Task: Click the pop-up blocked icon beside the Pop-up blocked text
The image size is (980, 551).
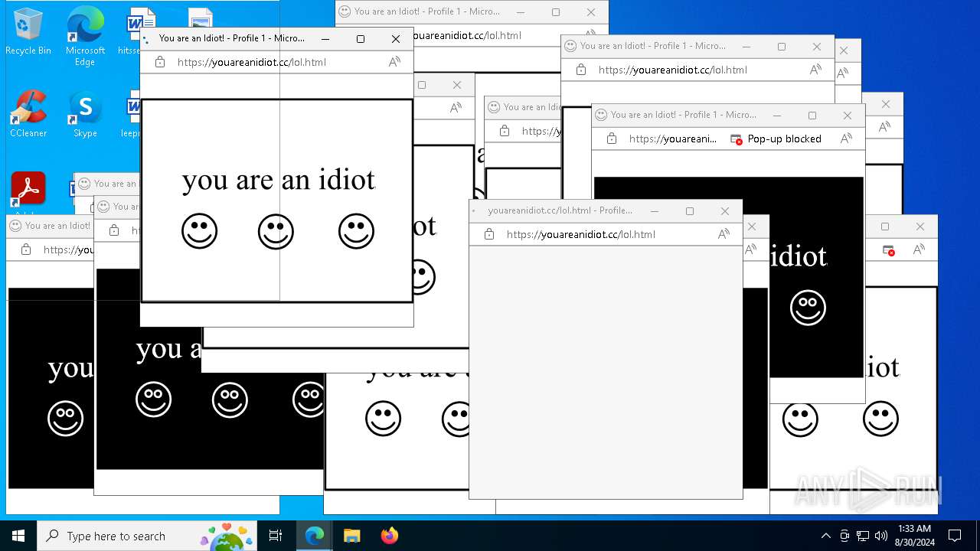Action: (x=737, y=139)
